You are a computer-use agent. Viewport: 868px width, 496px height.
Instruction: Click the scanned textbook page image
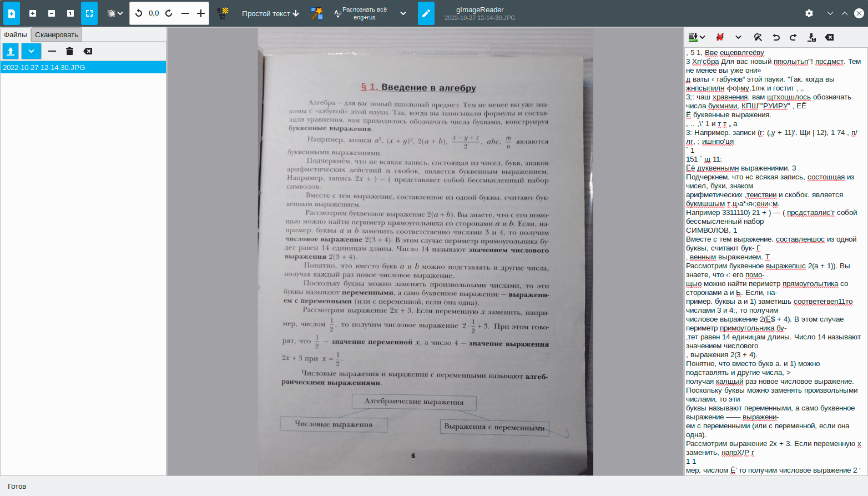426,252
